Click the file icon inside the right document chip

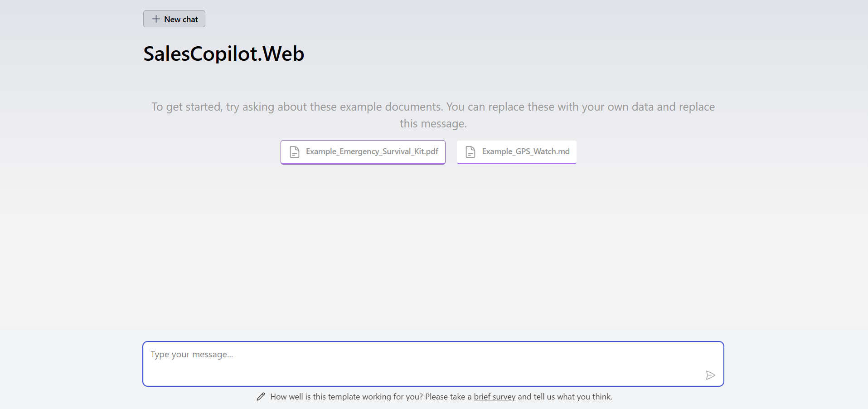(470, 151)
